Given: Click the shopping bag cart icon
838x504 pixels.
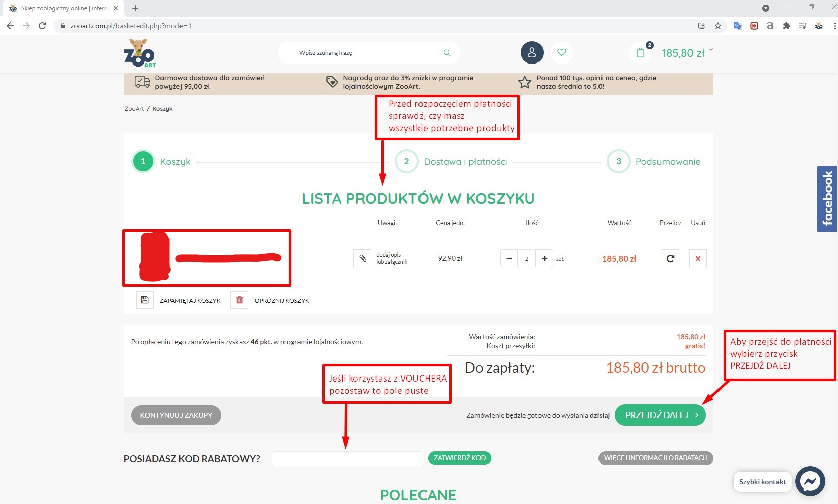Looking at the screenshot, I should pos(641,53).
